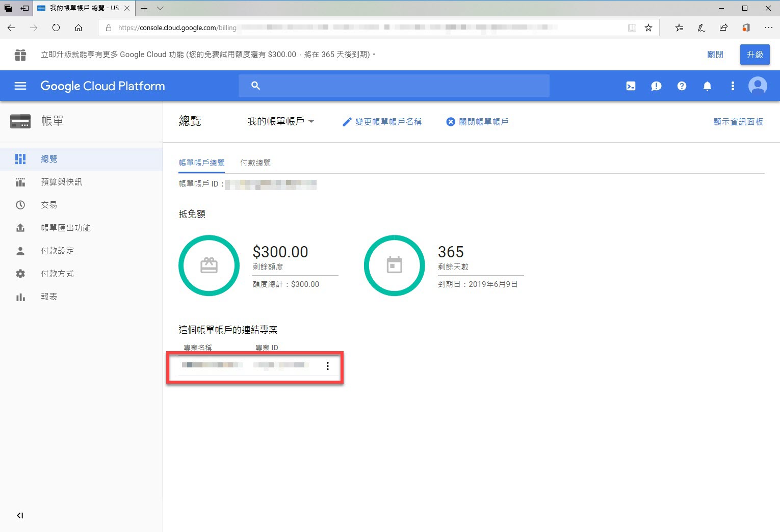Click the add notes pen icon
780x532 pixels.
click(701, 28)
